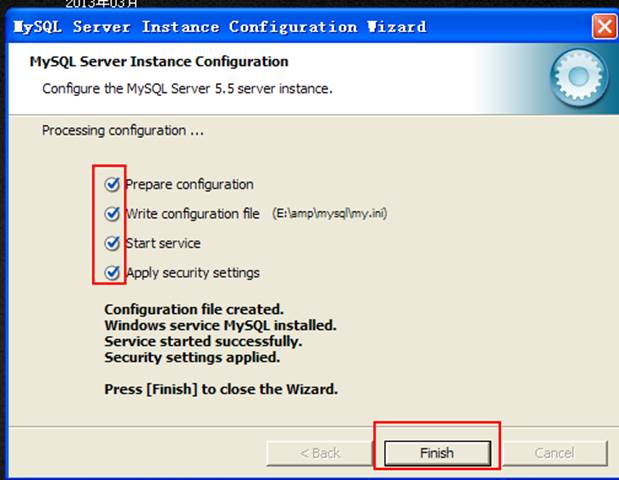Click the Finish button

coord(437,453)
